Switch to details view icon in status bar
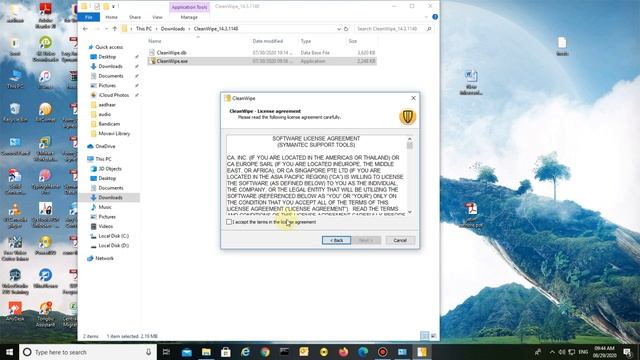Screen dimensions: 640x360 tap(424, 336)
